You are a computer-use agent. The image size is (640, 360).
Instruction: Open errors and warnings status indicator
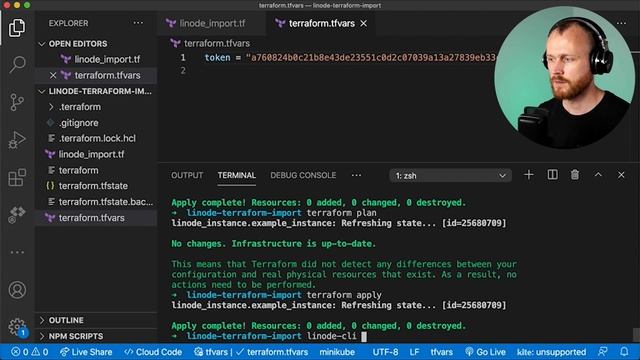click(29, 352)
